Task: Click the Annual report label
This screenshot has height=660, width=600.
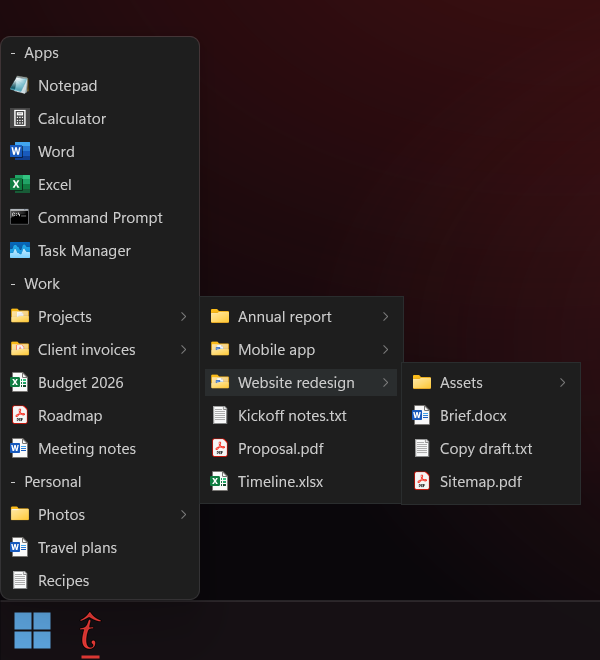Action: (x=285, y=317)
